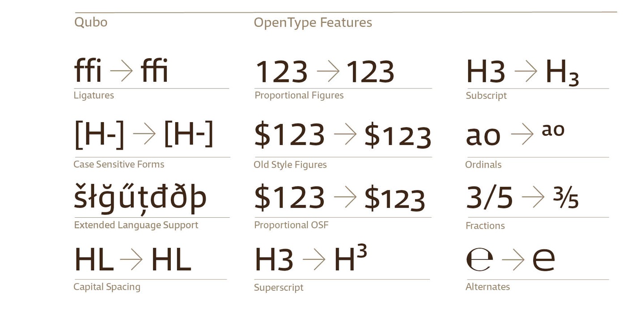The height and width of the screenshot is (322, 644).
Task: Click the Extended Language Support label
Action: [x=136, y=225]
